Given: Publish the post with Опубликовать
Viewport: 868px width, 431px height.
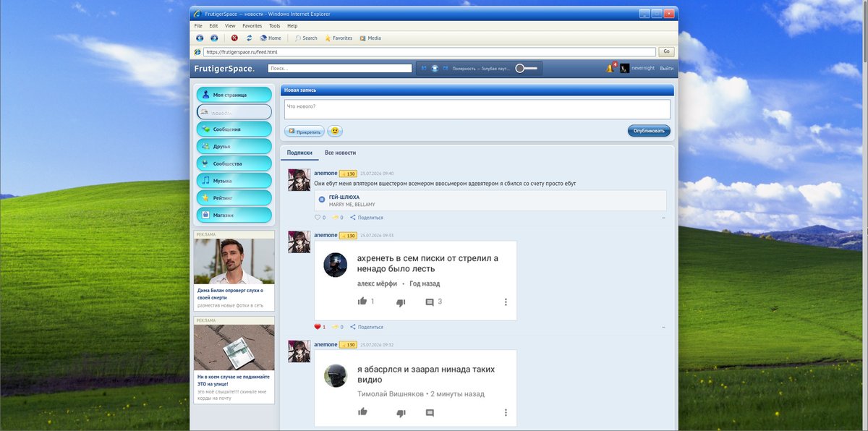Looking at the screenshot, I should pyautogui.click(x=649, y=131).
